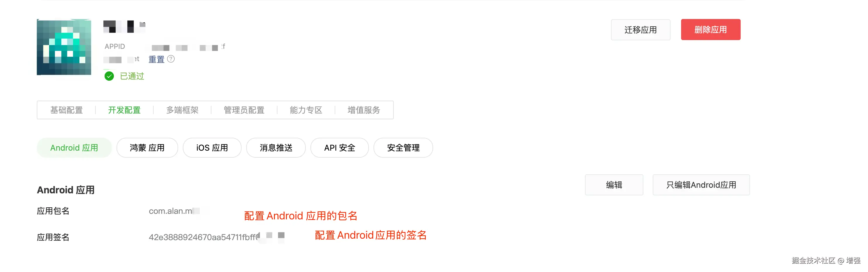
Task: Click the 编辑 button
Action: point(614,185)
